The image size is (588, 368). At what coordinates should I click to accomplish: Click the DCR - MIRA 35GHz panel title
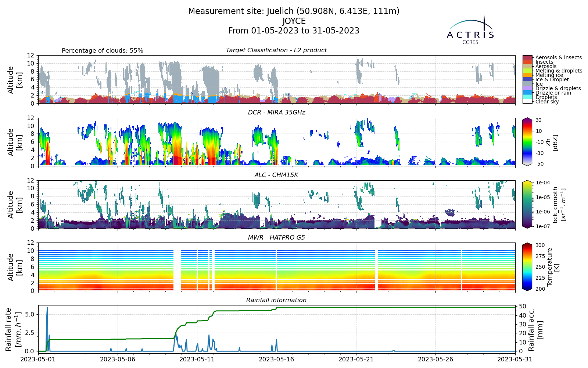[x=276, y=113]
